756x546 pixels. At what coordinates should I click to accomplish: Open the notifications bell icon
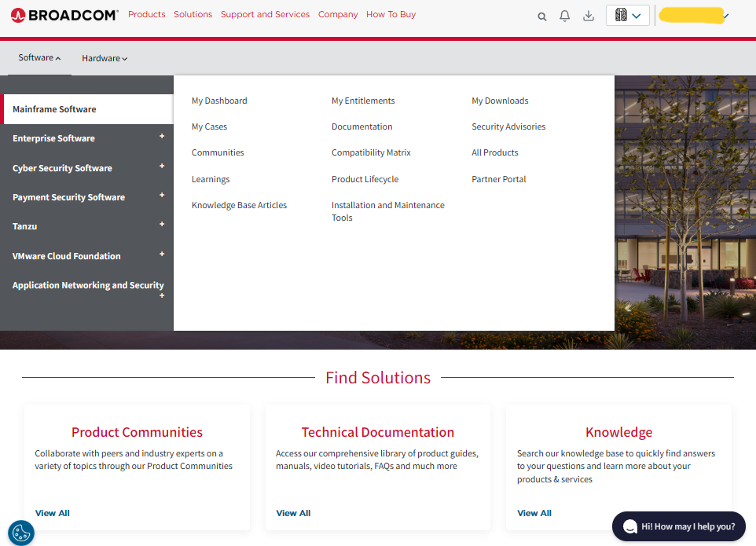point(564,16)
